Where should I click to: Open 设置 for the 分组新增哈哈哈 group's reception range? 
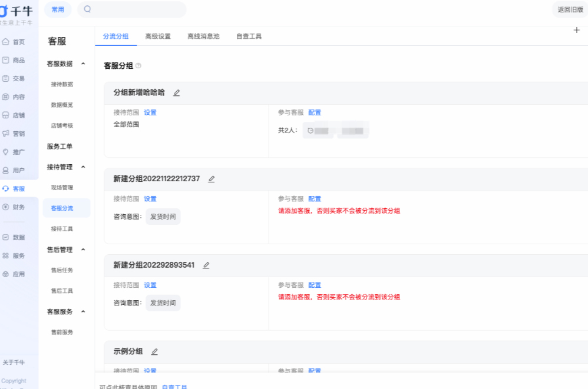(x=150, y=112)
